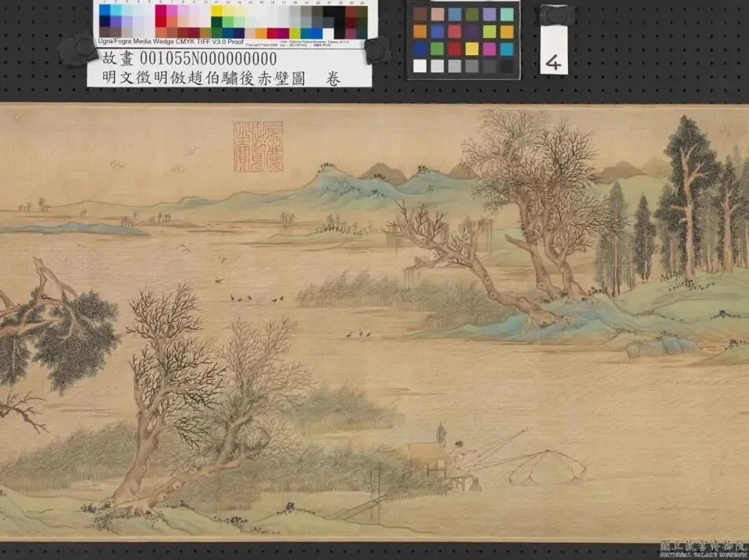Select the magenta patch on the color checker
Image resolution: width=749 pixels, height=560 pixels.
coord(489,49)
